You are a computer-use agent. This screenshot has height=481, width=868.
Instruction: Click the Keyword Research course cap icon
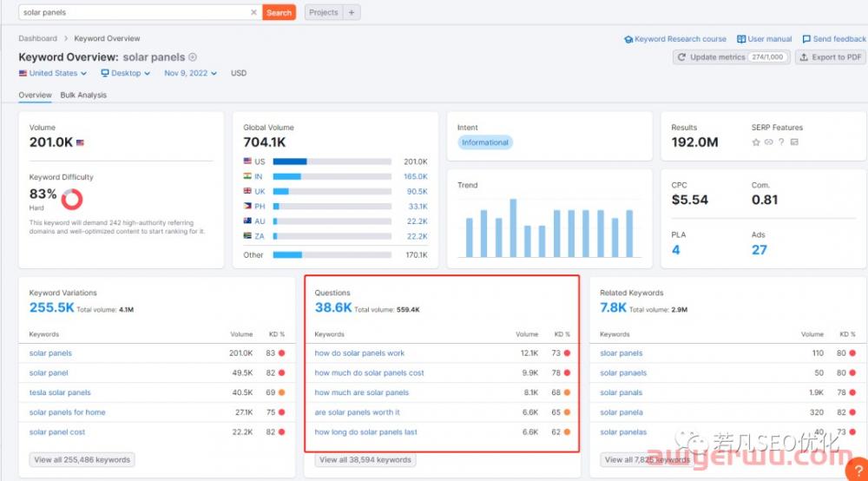pos(628,39)
